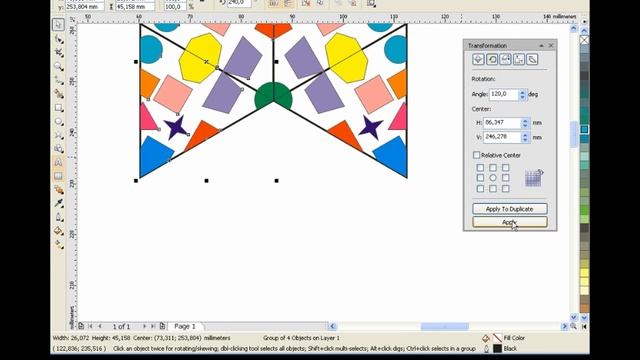Switch Transformation docker to Scale and Mirror
The width and height of the screenshot is (640, 360).
coord(505,59)
